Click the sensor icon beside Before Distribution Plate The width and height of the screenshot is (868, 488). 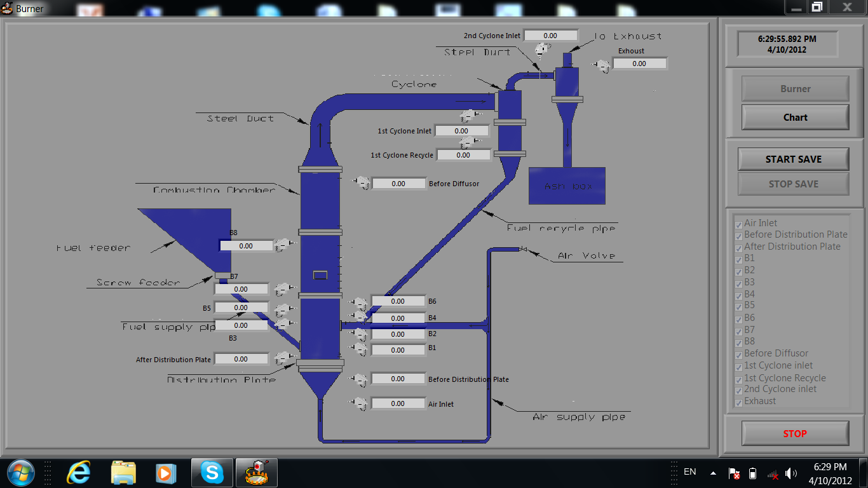[359, 379]
